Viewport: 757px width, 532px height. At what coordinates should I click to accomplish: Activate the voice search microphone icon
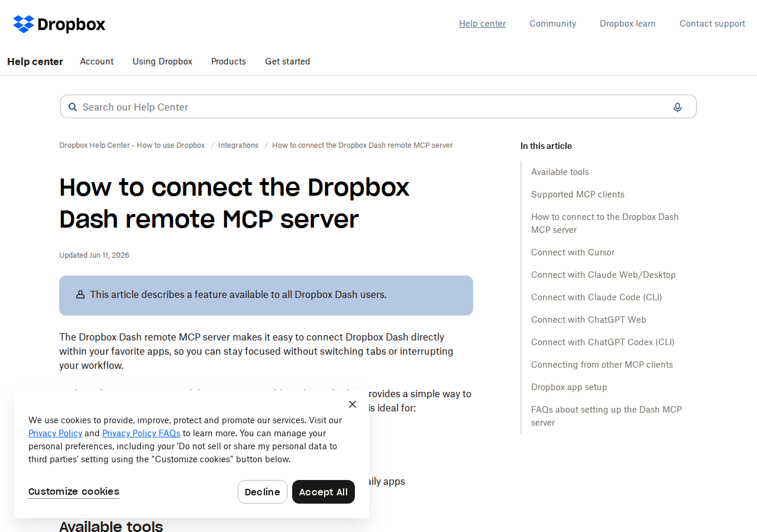point(678,107)
